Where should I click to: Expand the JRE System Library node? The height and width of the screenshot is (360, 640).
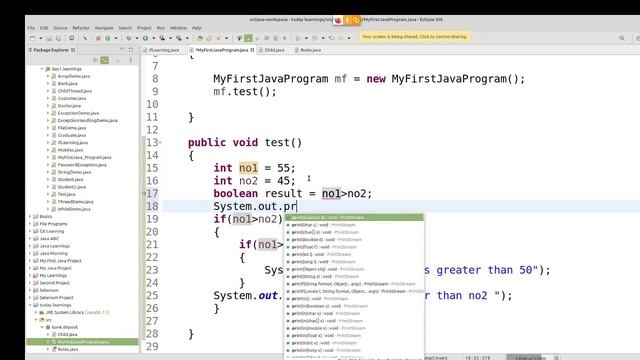click(36, 312)
